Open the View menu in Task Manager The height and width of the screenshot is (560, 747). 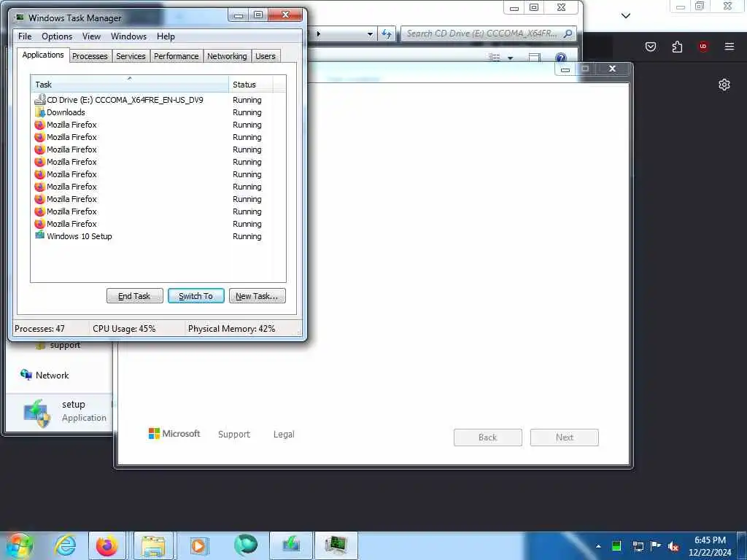tap(91, 36)
